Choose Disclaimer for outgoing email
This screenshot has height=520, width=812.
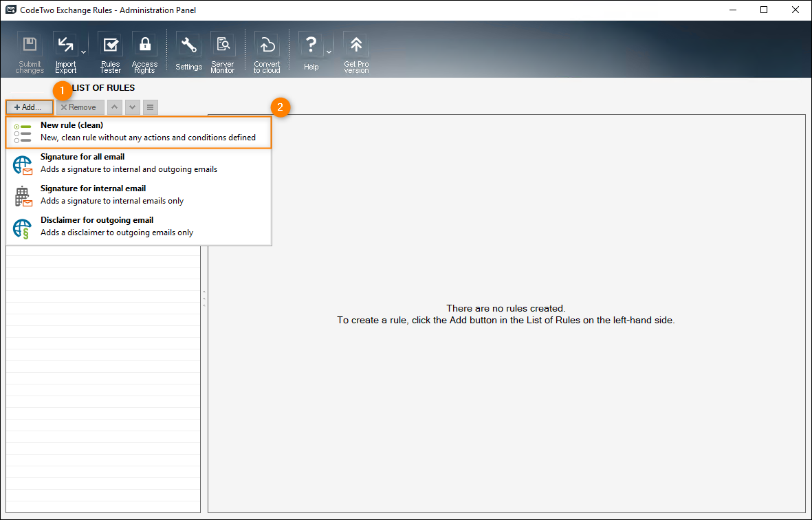[x=138, y=226]
